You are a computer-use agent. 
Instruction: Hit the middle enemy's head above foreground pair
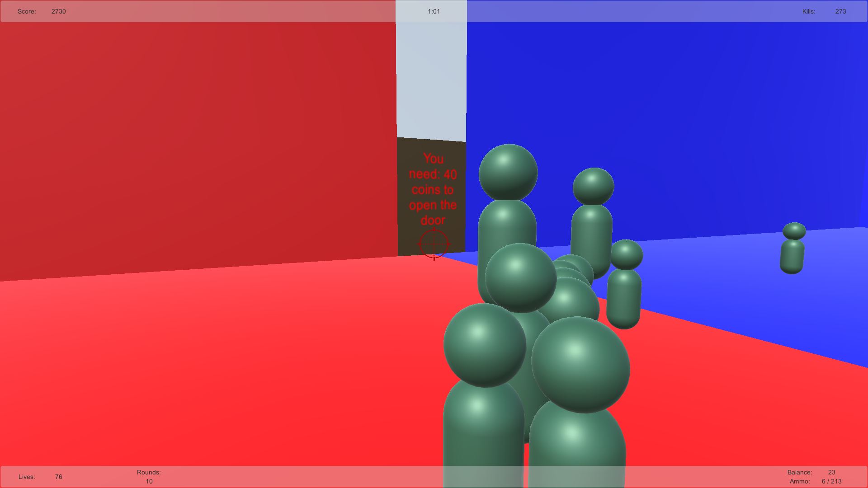520,277
